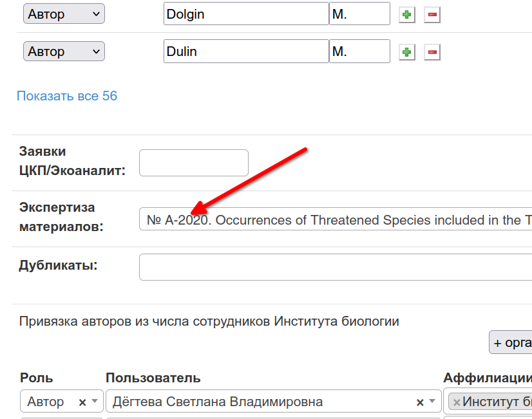Edit the Dulin surname field
Viewport: 532px width, 419px height.
[x=246, y=51]
